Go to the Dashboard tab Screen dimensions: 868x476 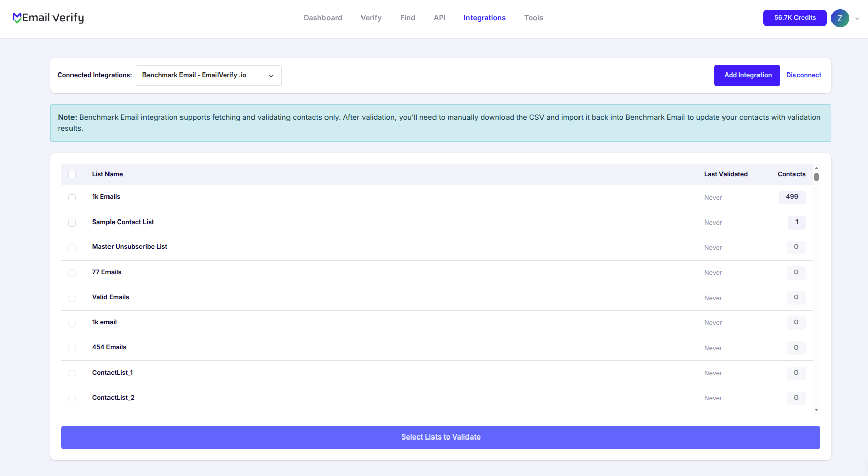pyautogui.click(x=323, y=18)
